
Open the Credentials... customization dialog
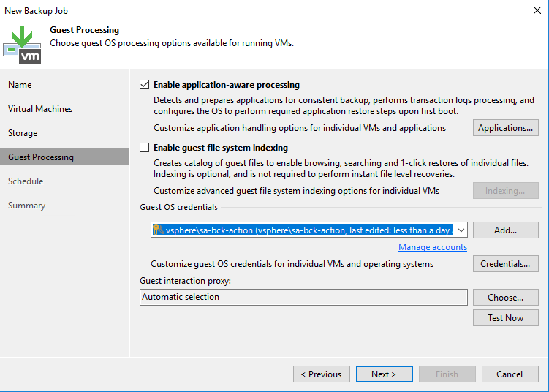coord(506,264)
